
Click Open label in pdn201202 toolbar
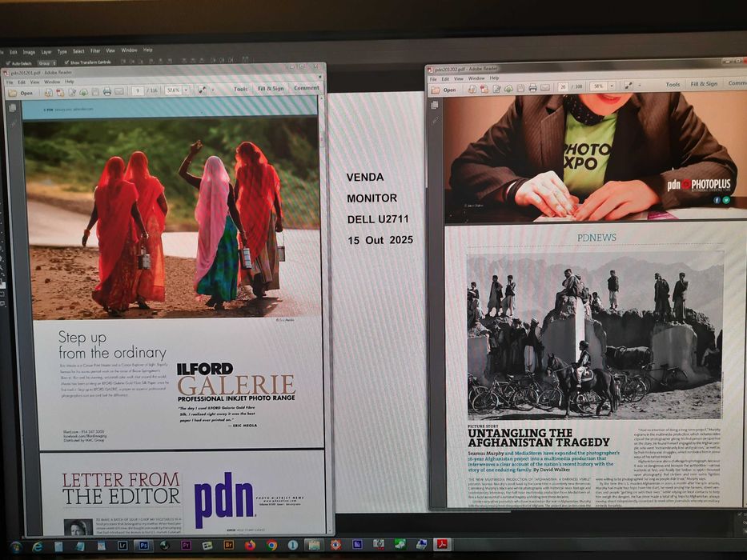point(449,90)
